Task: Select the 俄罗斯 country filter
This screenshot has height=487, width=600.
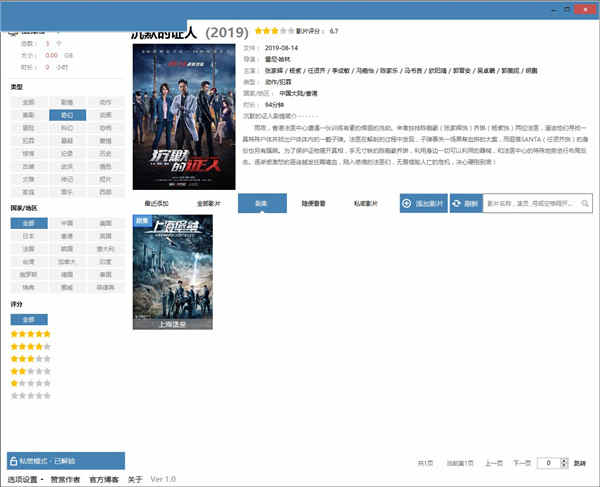Action: point(29,274)
